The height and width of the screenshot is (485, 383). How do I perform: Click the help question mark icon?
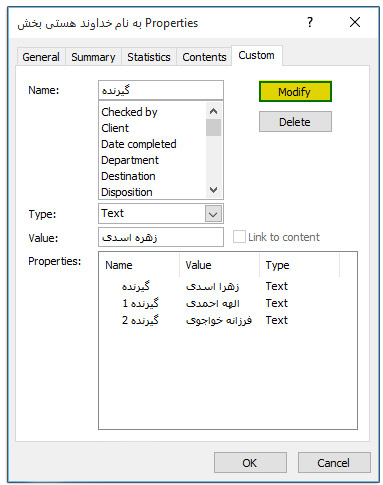[x=310, y=22]
